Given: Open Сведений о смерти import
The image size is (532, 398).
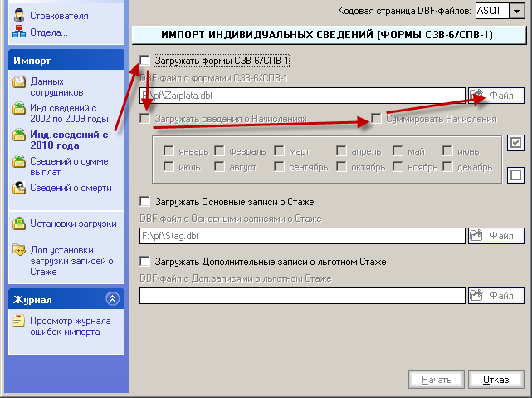Looking at the screenshot, I should click(71, 188).
